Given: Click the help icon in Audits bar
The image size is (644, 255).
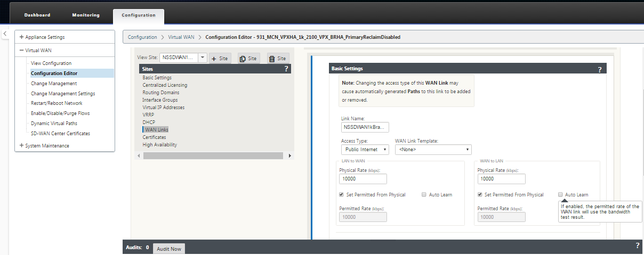Looking at the screenshot, I should coord(637,245).
